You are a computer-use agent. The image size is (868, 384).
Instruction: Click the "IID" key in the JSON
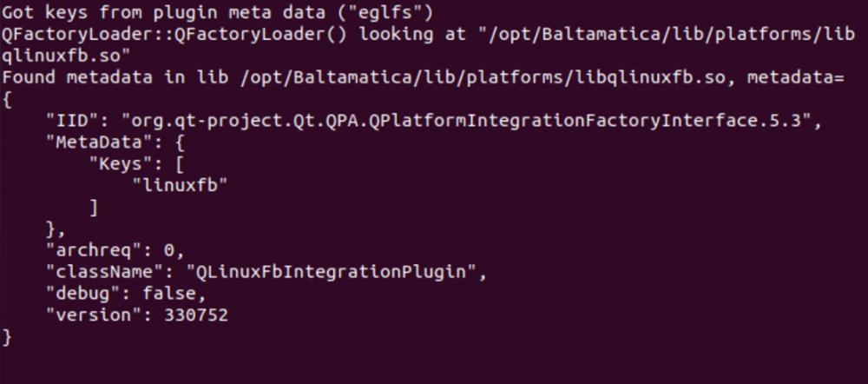[78, 121]
